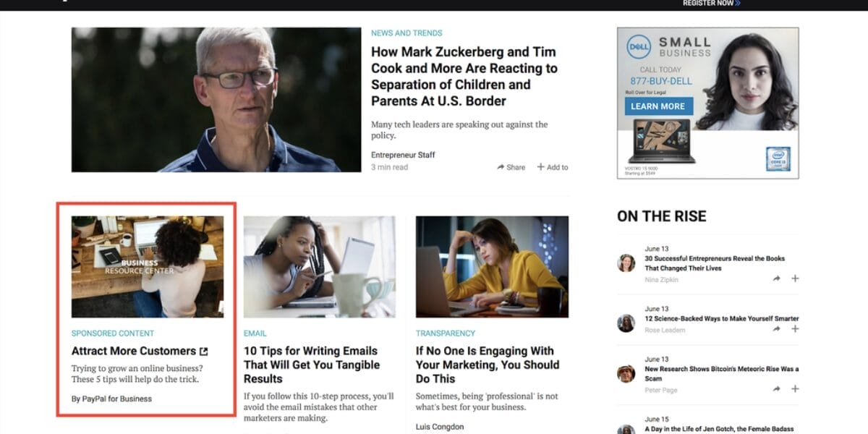The height and width of the screenshot is (434, 868).
Task: Open the Mark Zuckerberg separation headline
Action: (x=463, y=76)
